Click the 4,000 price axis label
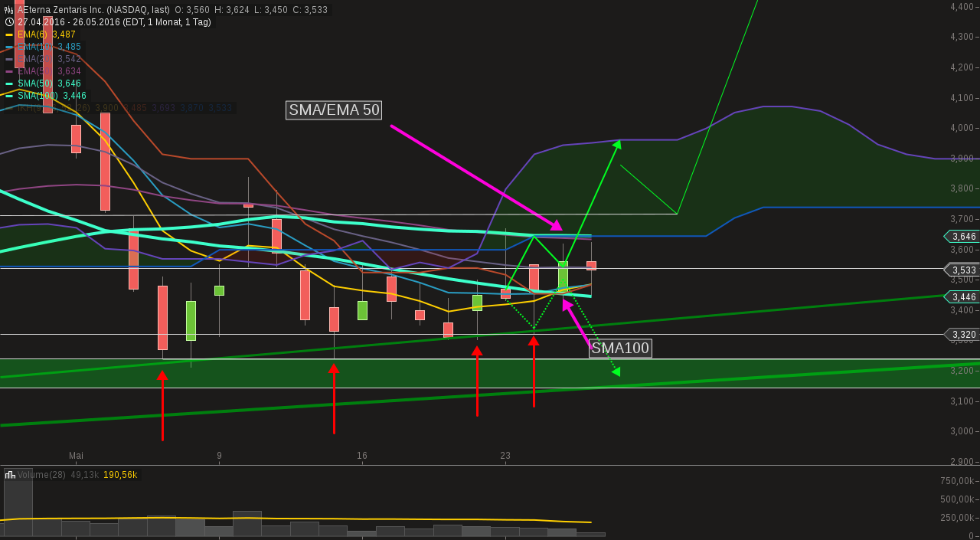Image resolution: width=980 pixels, height=540 pixels. [962, 128]
